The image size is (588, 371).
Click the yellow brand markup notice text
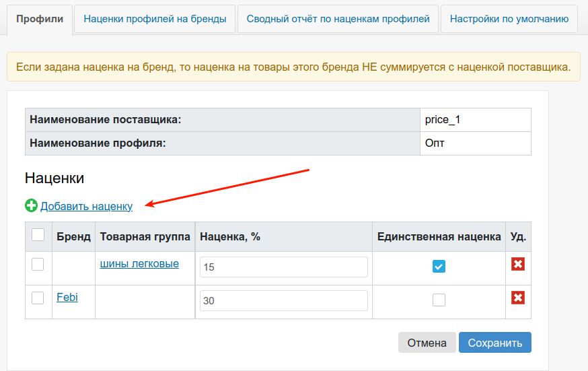point(293,67)
